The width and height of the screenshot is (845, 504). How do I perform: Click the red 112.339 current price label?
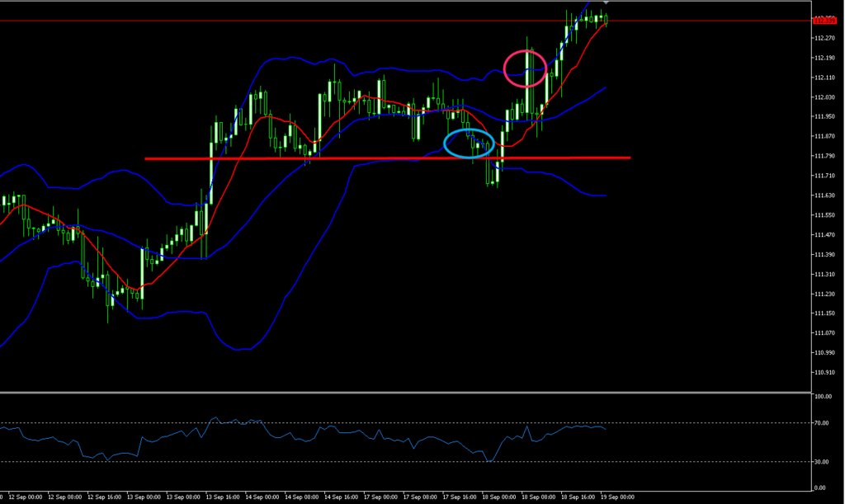(x=825, y=21)
